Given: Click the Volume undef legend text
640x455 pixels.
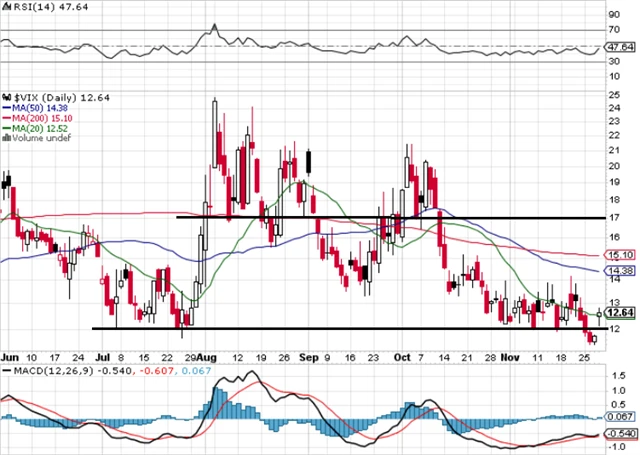Looking at the screenshot, I should [39, 139].
